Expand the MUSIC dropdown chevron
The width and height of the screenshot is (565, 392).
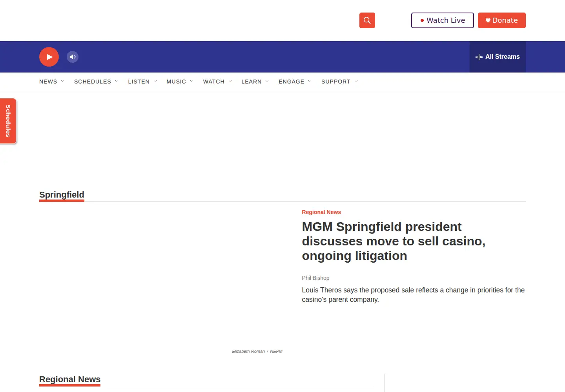pyautogui.click(x=191, y=81)
